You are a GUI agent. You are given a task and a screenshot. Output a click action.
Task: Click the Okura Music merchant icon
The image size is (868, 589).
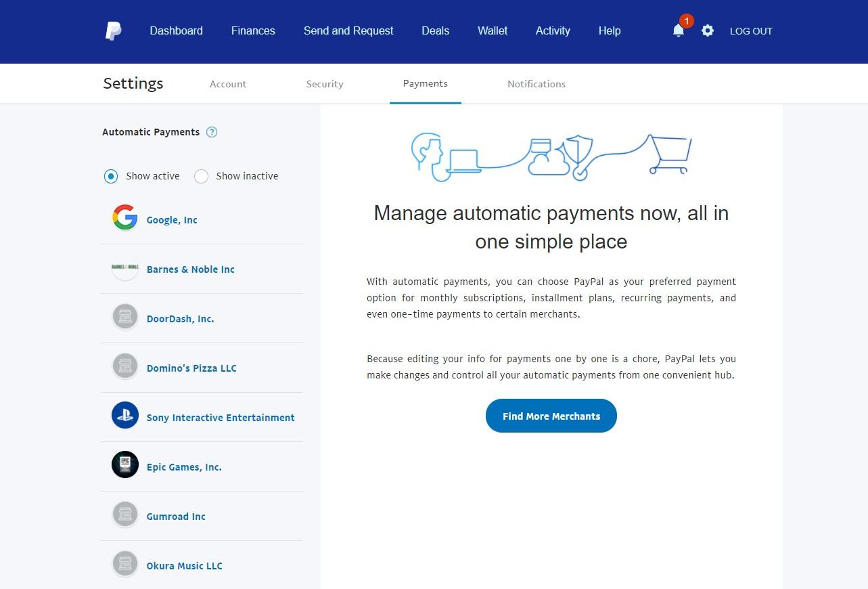[125, 563]
